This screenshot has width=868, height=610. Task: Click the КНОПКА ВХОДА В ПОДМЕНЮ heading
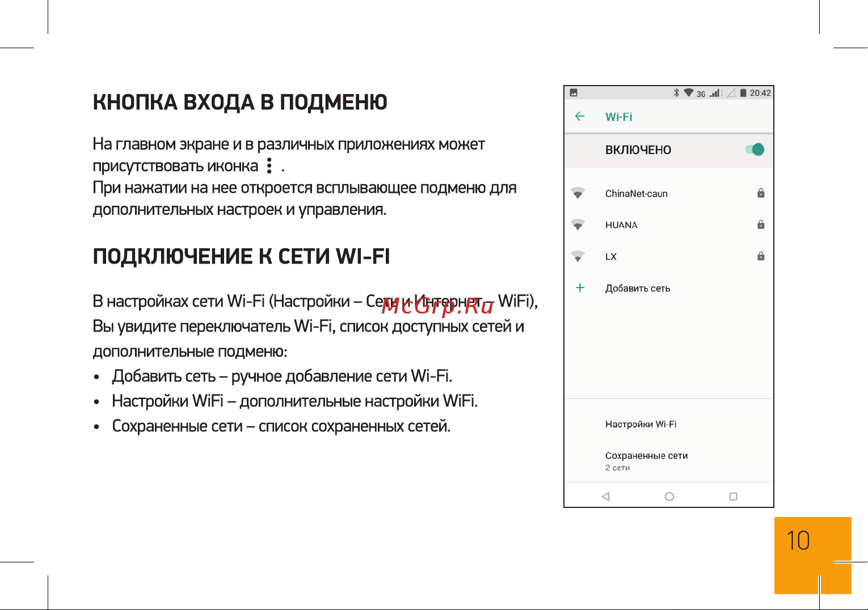coord(240,102)
